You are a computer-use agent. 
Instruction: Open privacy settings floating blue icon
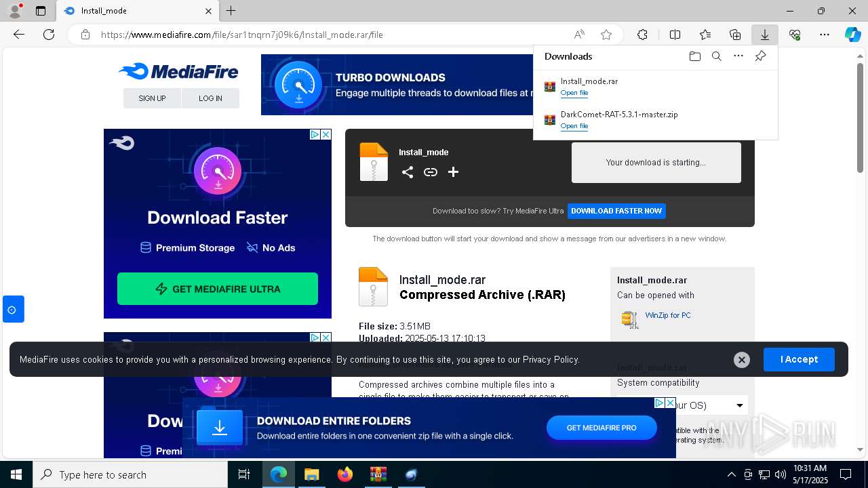[13, 310]
